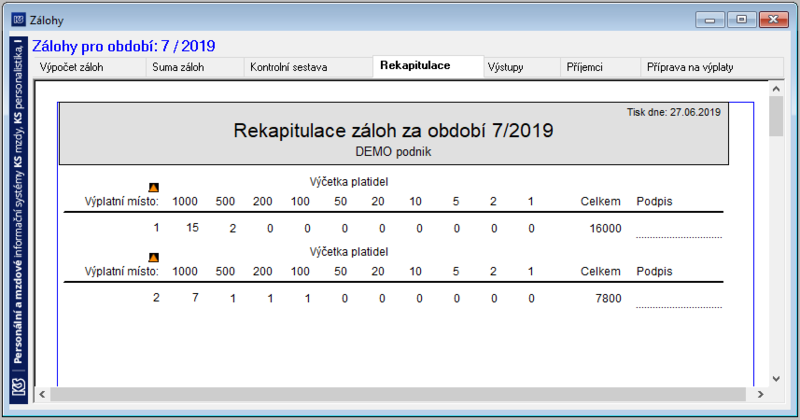Open the Příprava na výplaty tab
The width and height of the screenshot is (800, 420).
coord(711,67)
